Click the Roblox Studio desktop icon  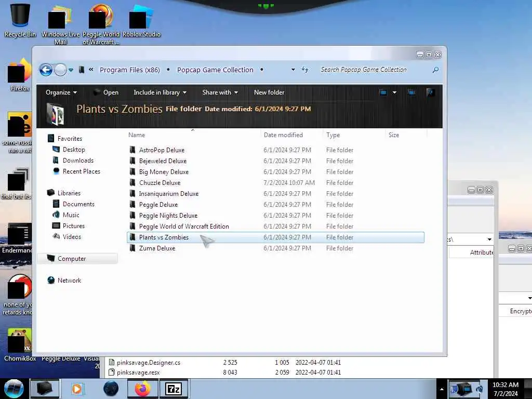(x=141, y=20)
